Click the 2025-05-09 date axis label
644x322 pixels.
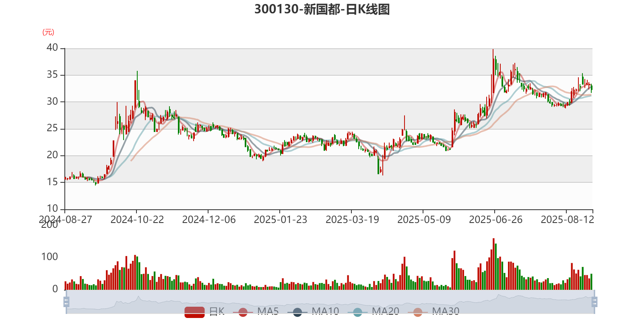click(x=424, y=220)
